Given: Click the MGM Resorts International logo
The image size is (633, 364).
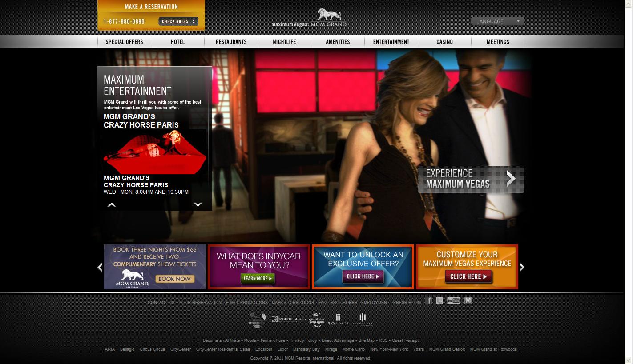Looking at the screenshot, I should point(289,319).
